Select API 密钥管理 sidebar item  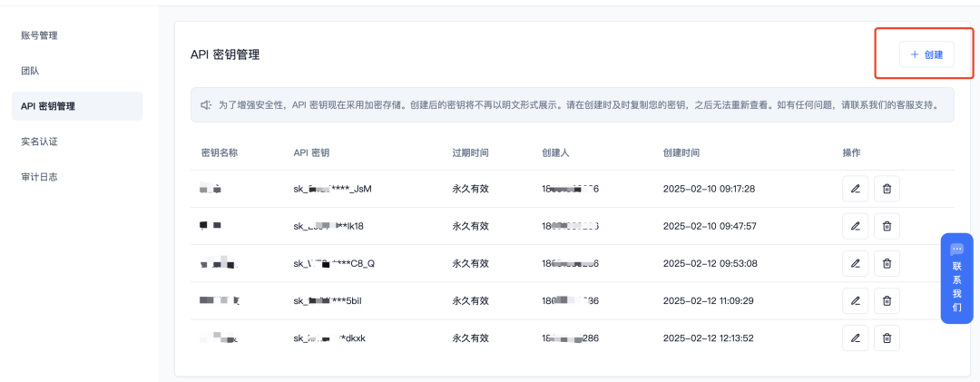tap(77, 106)
